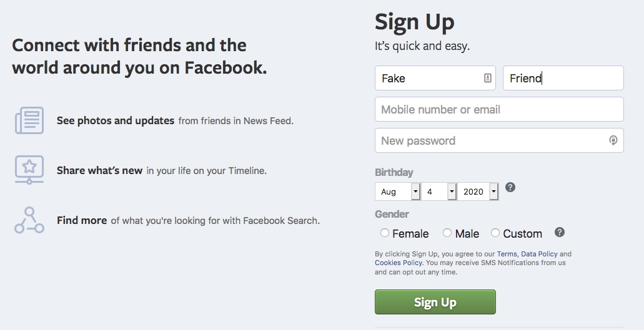644x330 pixels.
Task: Follow the Cookies Policy link
Action: click(x=399, y=263)
